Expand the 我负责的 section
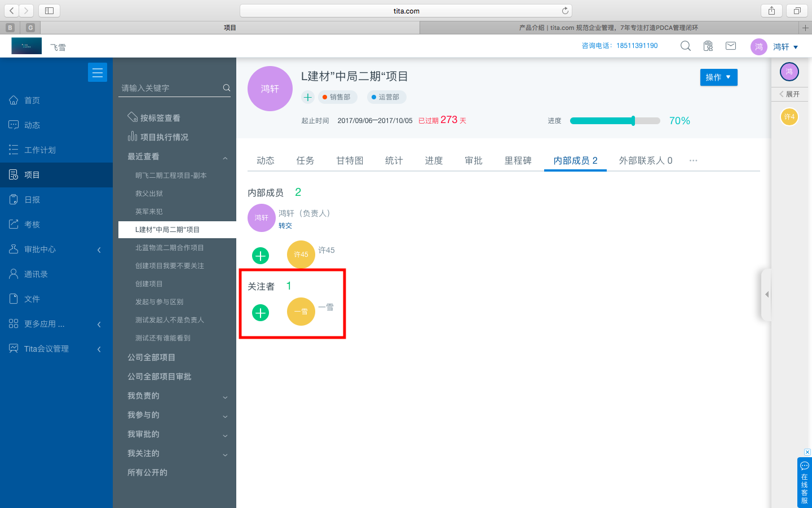The image size is (812, 508). click(x=225, y=397)
